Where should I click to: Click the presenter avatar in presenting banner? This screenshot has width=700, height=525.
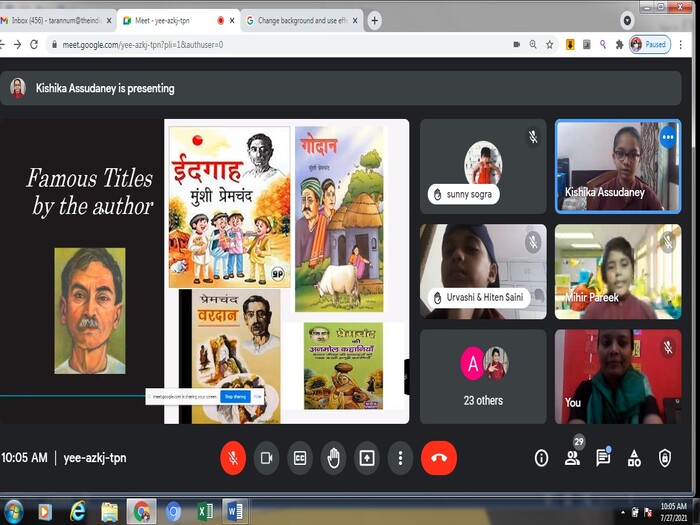pyautogui.click(x=18, y=88)
